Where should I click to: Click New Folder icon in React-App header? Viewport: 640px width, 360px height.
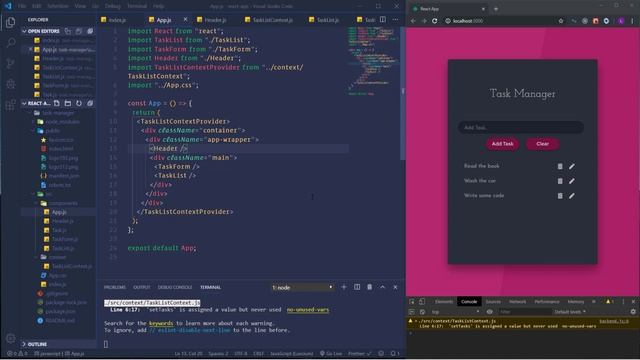tap(68, 103)
